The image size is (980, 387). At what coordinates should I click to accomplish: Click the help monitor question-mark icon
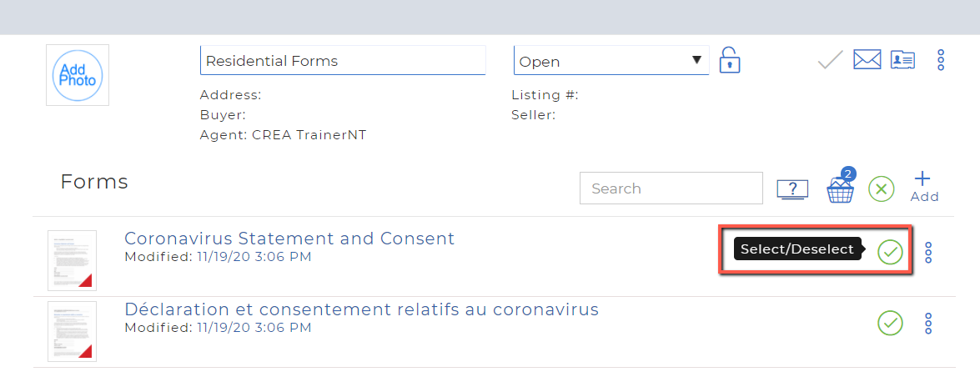792,189
